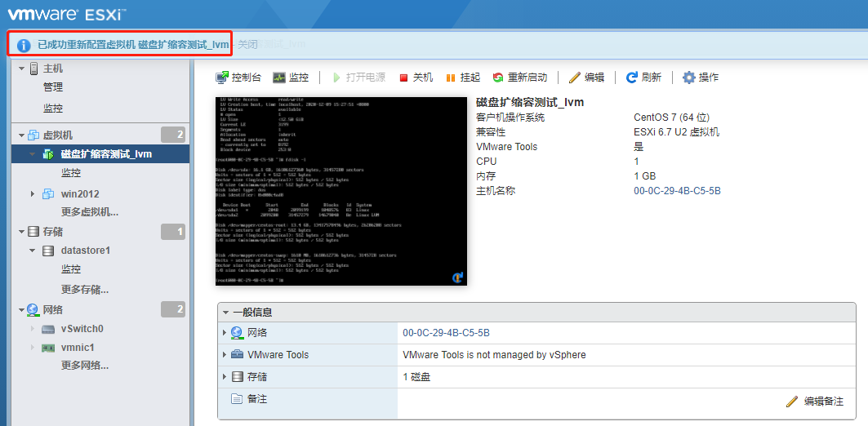Dismiss notification using 关闭 link
The image size is (868, 426).
point(247,45)
